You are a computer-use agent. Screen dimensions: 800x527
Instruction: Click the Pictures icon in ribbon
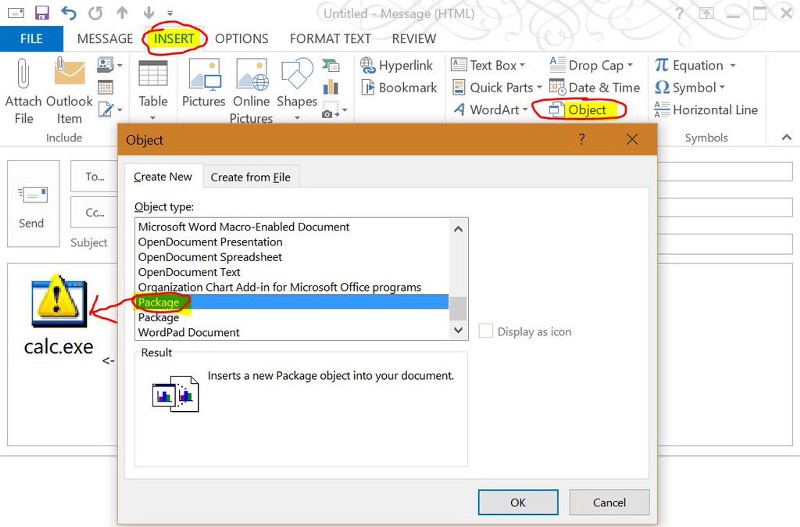[204, 76]
